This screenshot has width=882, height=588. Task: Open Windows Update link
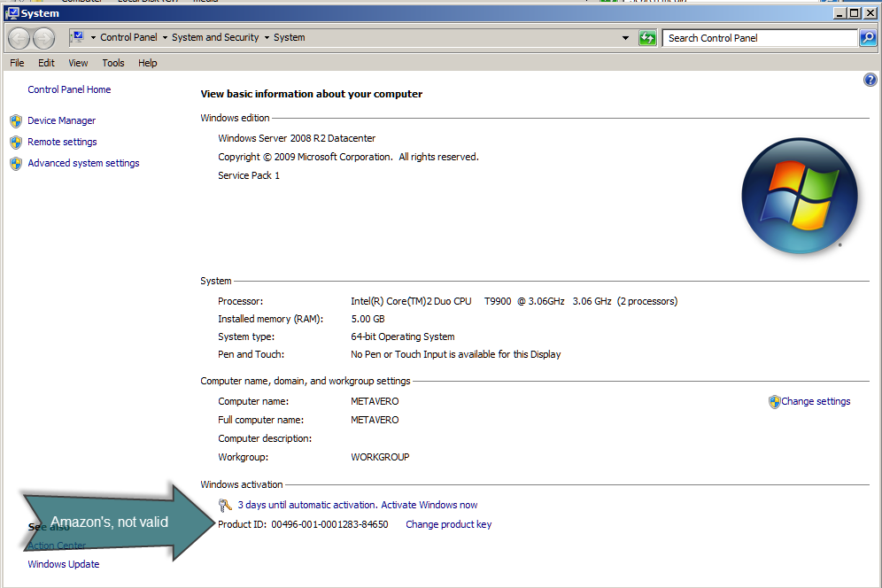click(64, 564)
